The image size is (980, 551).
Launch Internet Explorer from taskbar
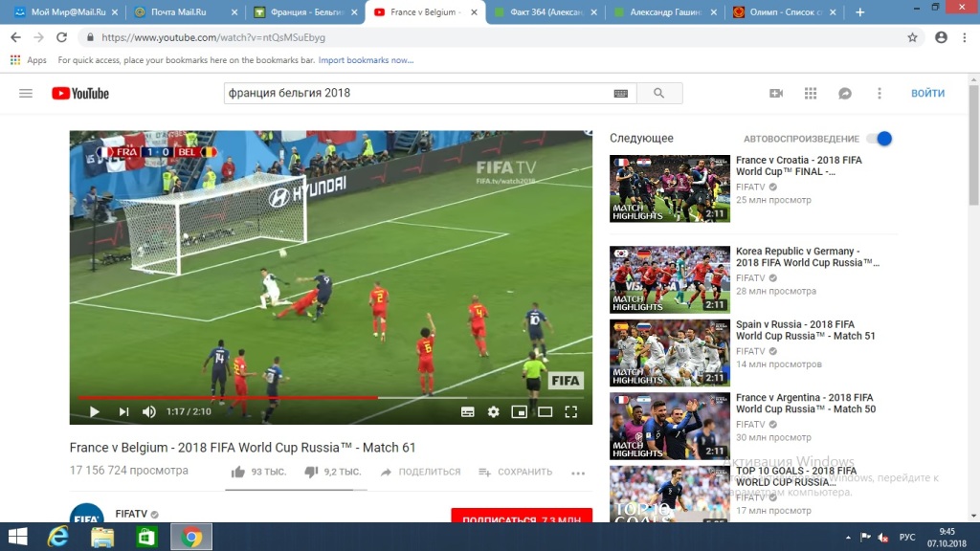(58, 537)
